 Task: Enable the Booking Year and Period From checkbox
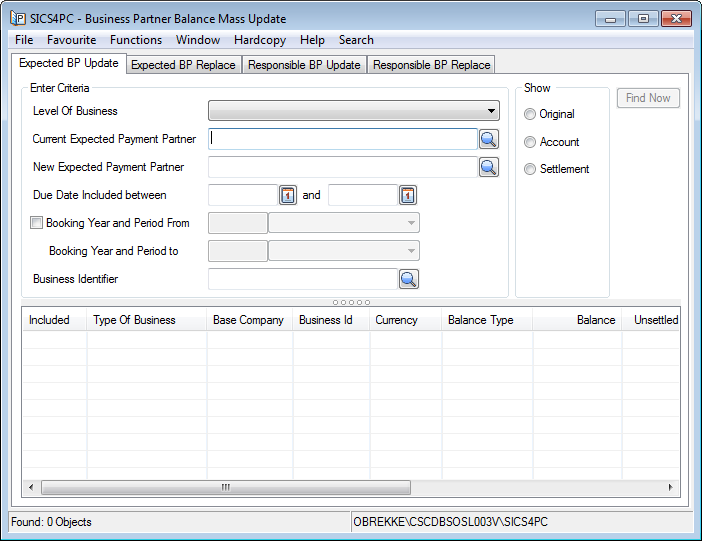point(37,223)
